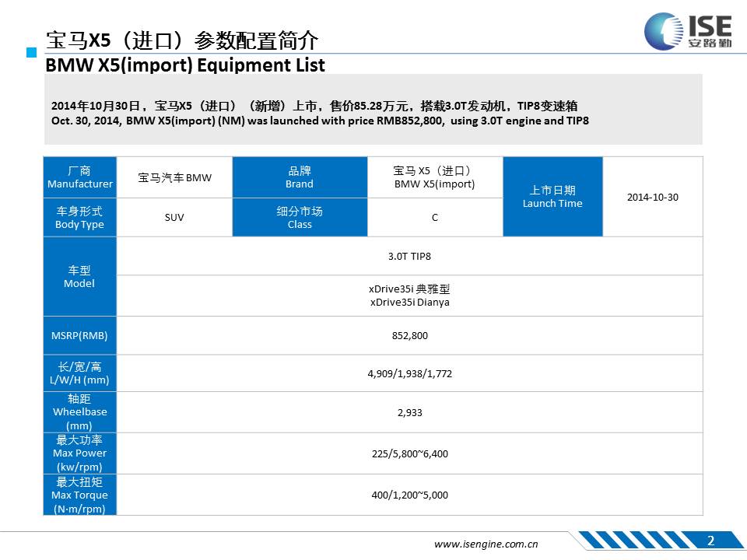This screenshot has width=747, height=560.
Task: Click the '852,800' price cell
Action: pyautogui.click(x=410, y=336)
